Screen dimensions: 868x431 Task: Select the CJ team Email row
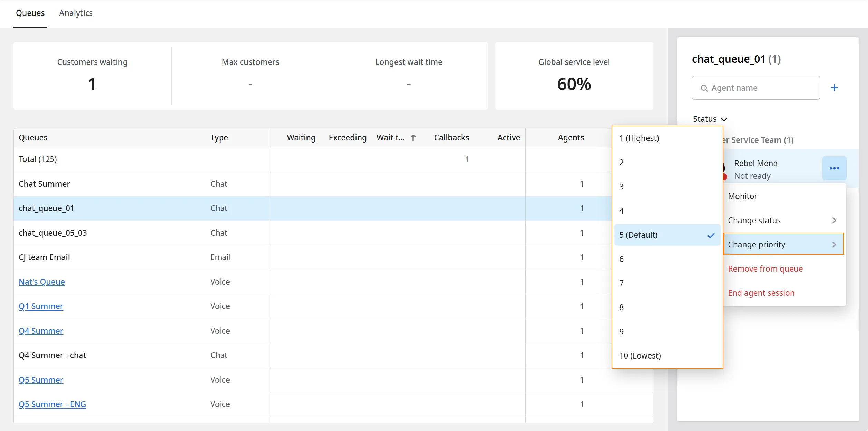[313, 257]
